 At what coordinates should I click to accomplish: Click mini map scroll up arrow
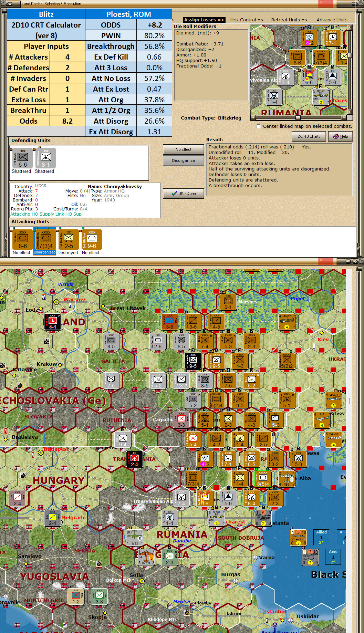point(350,27)
